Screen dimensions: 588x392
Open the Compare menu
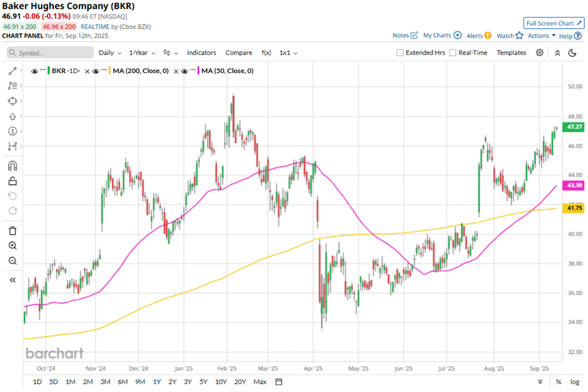pos(238,53)
